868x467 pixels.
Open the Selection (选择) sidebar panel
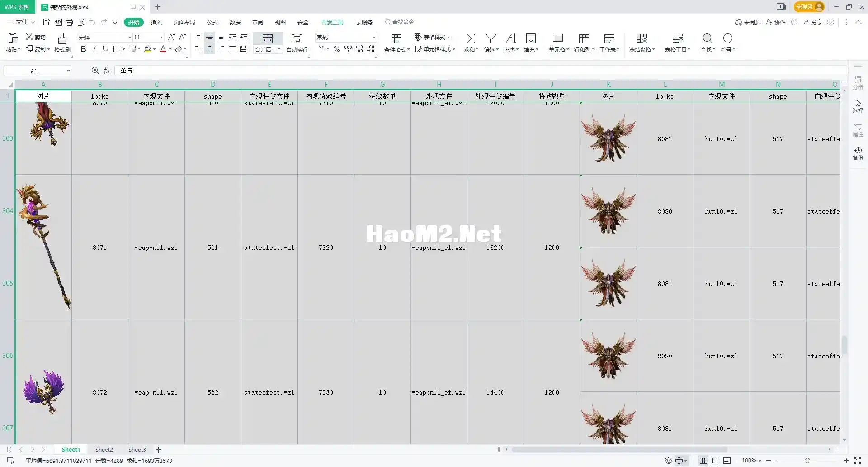[x=858, y=106]
